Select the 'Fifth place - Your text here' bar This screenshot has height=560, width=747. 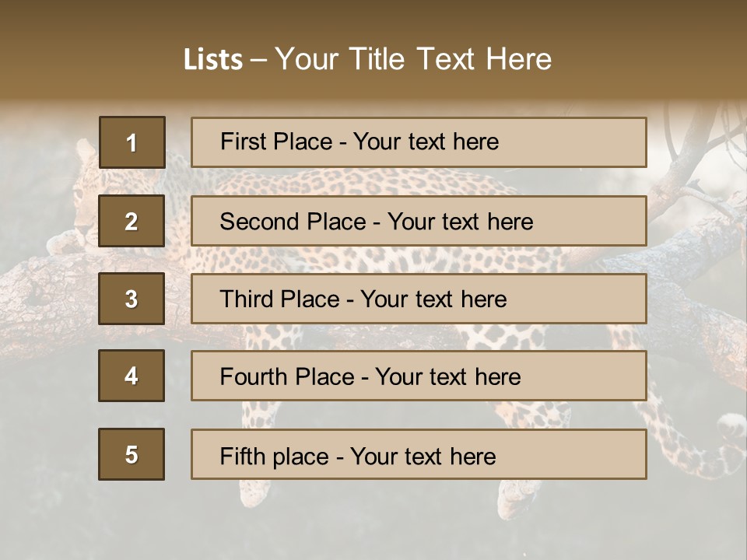pyautogui.click(x=419, y=454)
